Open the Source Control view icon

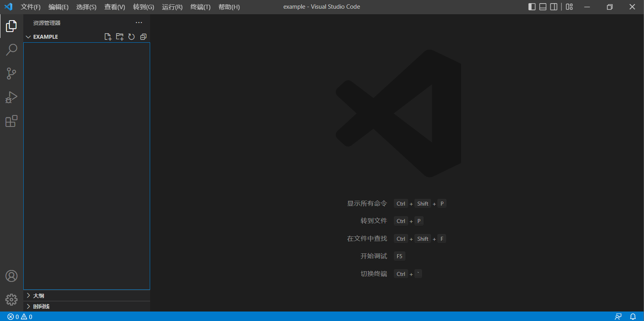tap(11, 74)
